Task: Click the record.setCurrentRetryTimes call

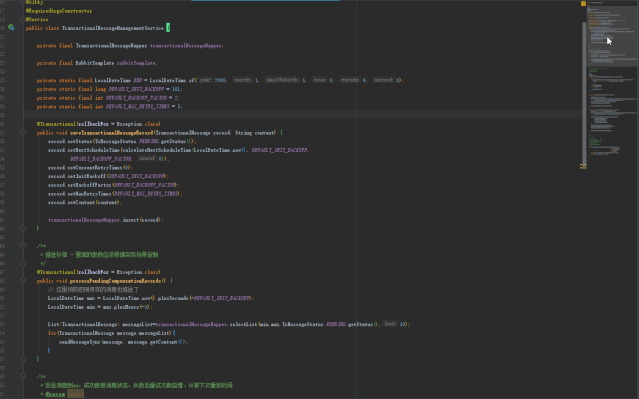Action: (90, 168)
